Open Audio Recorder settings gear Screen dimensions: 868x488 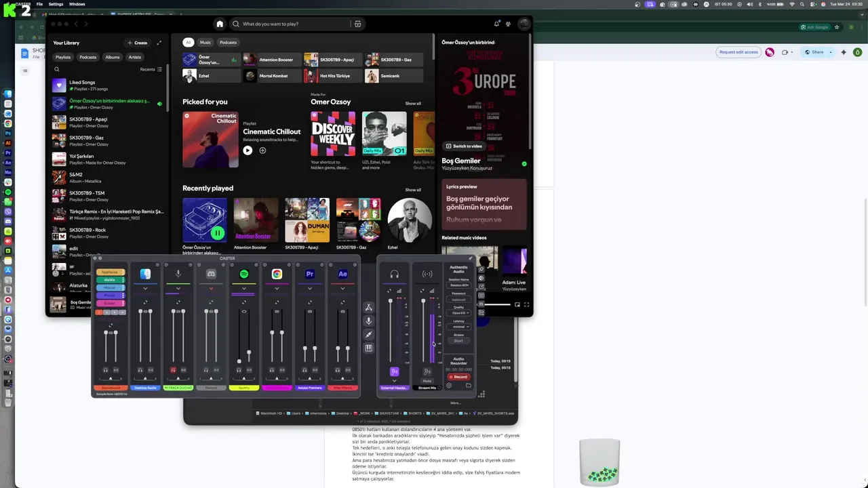point(449,386)
